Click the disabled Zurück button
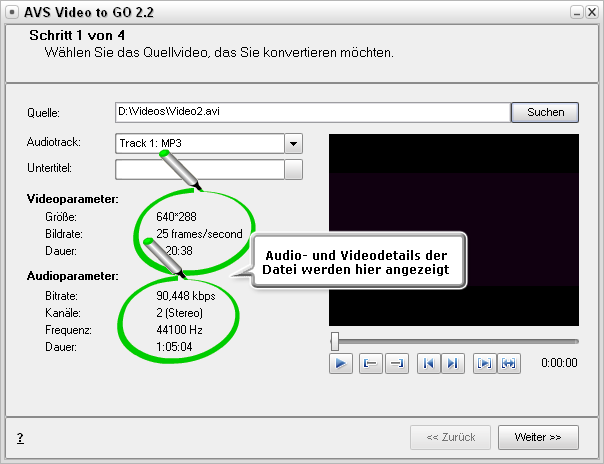The image size is (604, 464). tap(450, 437)
